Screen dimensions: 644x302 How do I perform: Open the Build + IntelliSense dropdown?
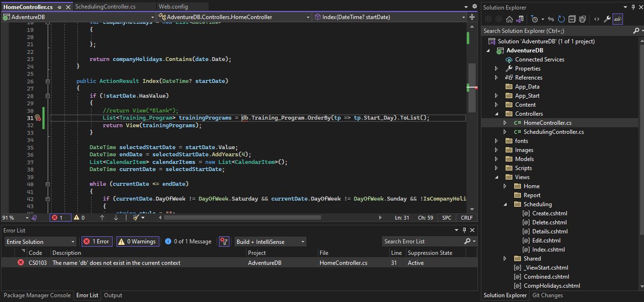coord(270,242)
